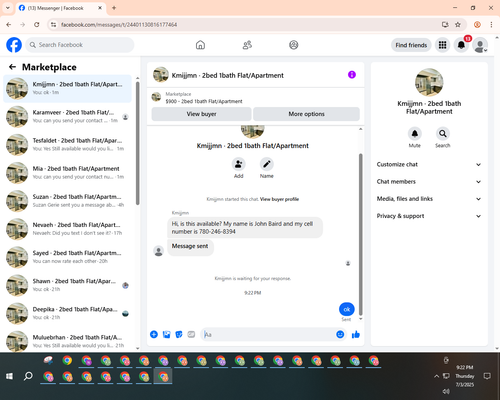
Task: Click the View buyer button
Action: pos(201,114)
